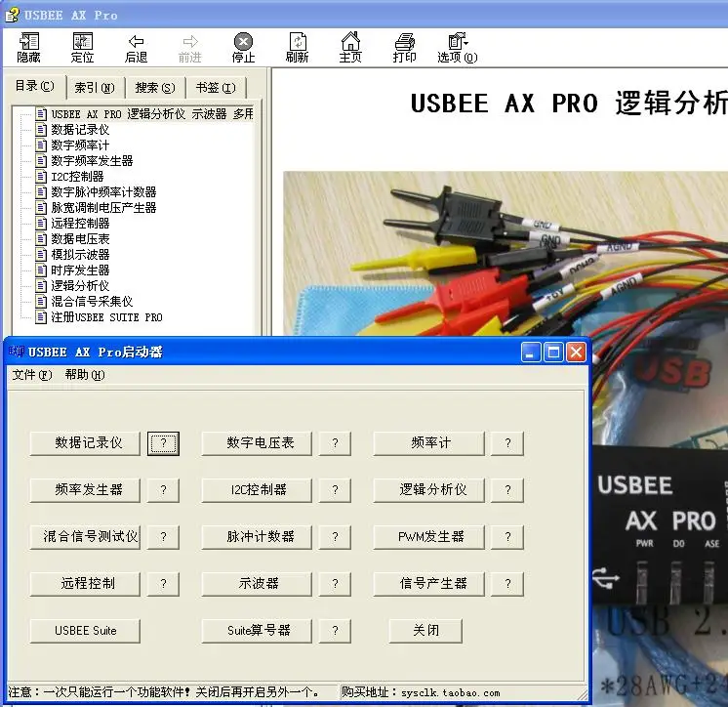
Task: Click the ? help button beside 信号产生器
Action: click(x=507, y=584)
